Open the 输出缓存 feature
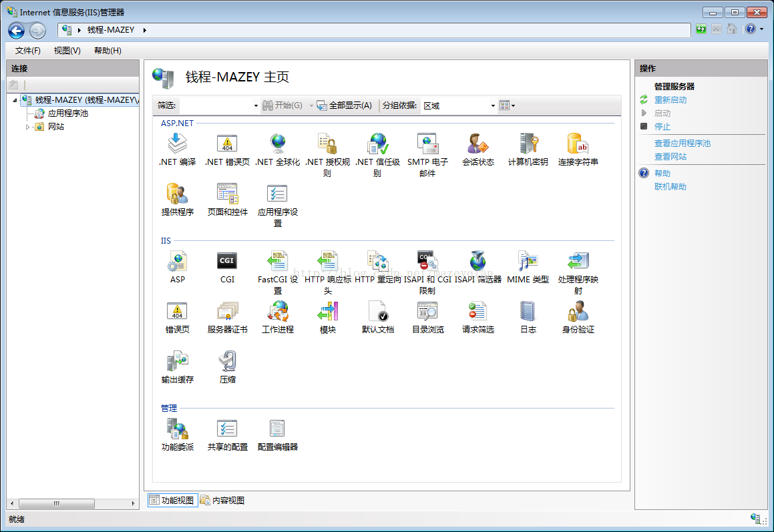This screenshot has width=774, height=532. [x=177, y=367]
